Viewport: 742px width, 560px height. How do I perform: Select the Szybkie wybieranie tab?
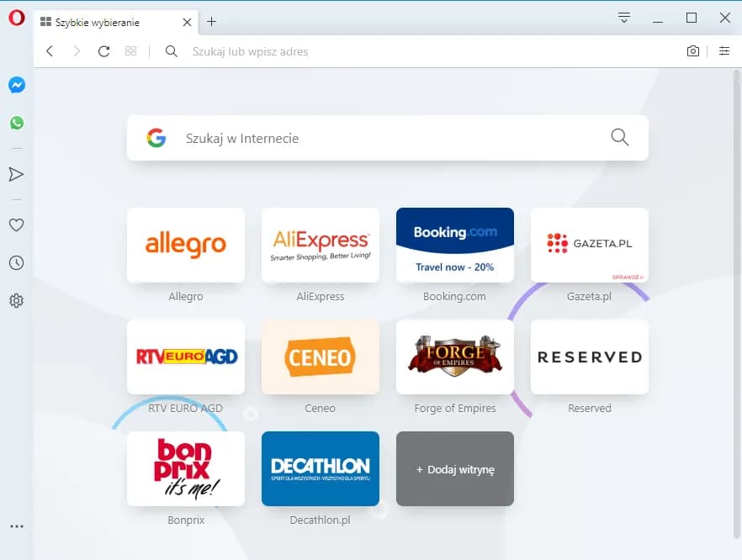pyautogui.click(x=105, y=23)
